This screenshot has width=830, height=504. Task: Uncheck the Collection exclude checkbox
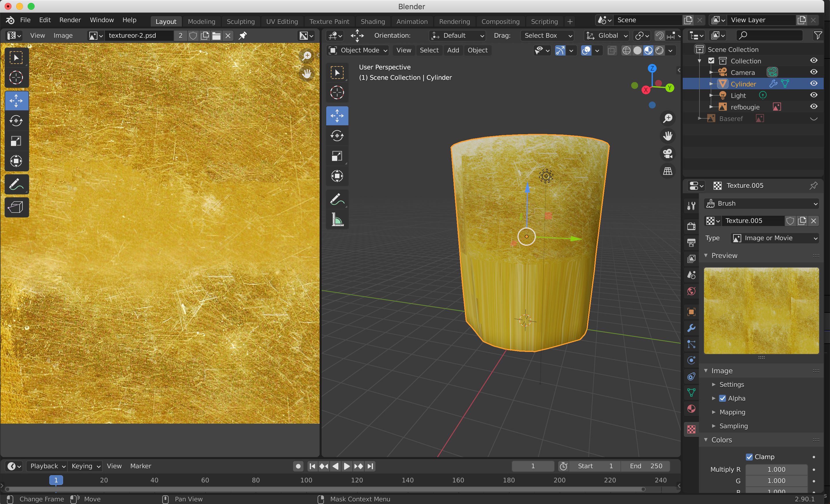click(x=711, y=60)
